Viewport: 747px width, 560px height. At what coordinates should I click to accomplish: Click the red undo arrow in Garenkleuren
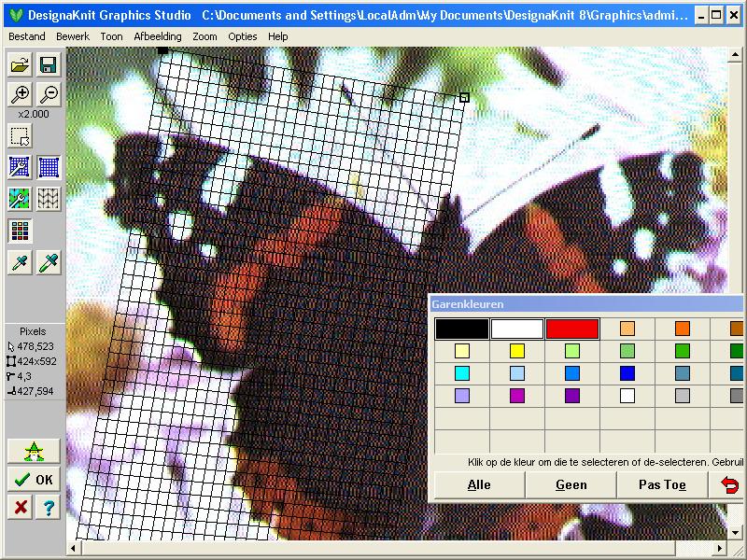730,485
